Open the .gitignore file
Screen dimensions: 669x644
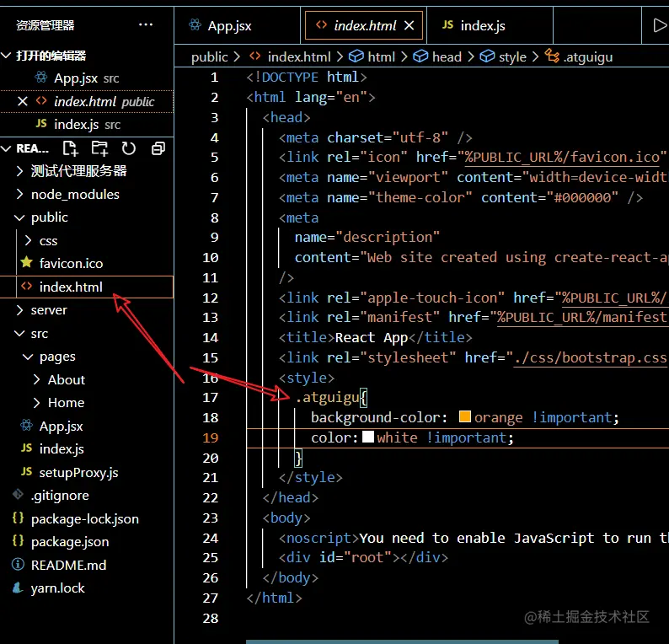[87, 496]
